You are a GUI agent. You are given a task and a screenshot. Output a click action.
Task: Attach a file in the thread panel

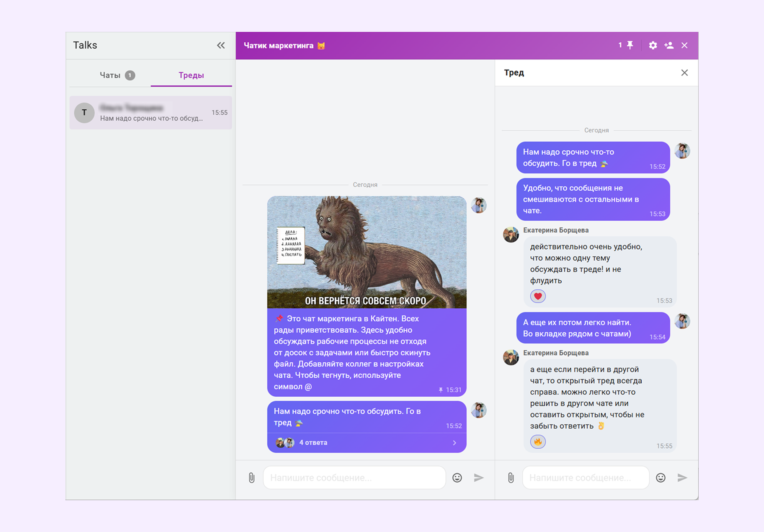pos(511,478)
